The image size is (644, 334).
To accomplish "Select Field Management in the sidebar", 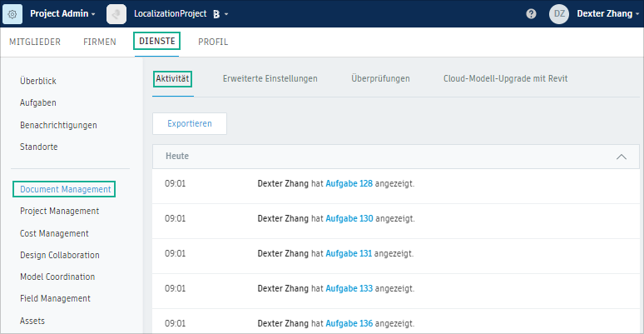I will click(x=55, y=299).
